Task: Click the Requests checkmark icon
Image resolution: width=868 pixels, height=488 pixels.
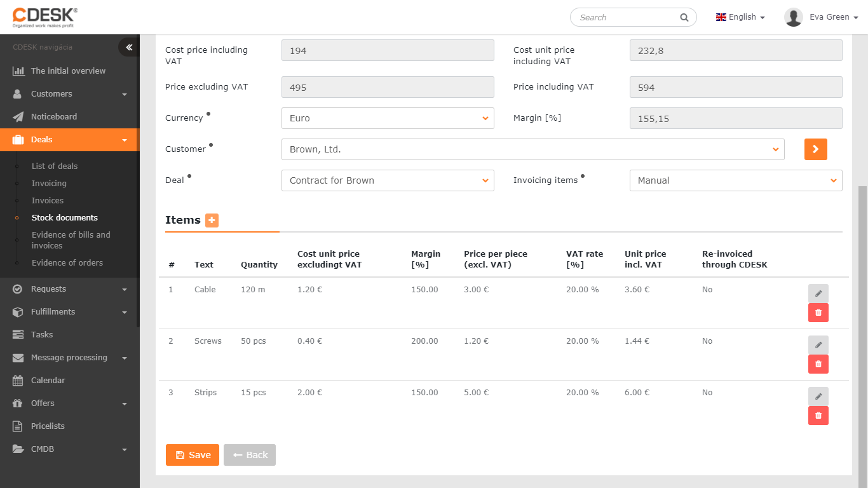Action: (x=18, y=288)
